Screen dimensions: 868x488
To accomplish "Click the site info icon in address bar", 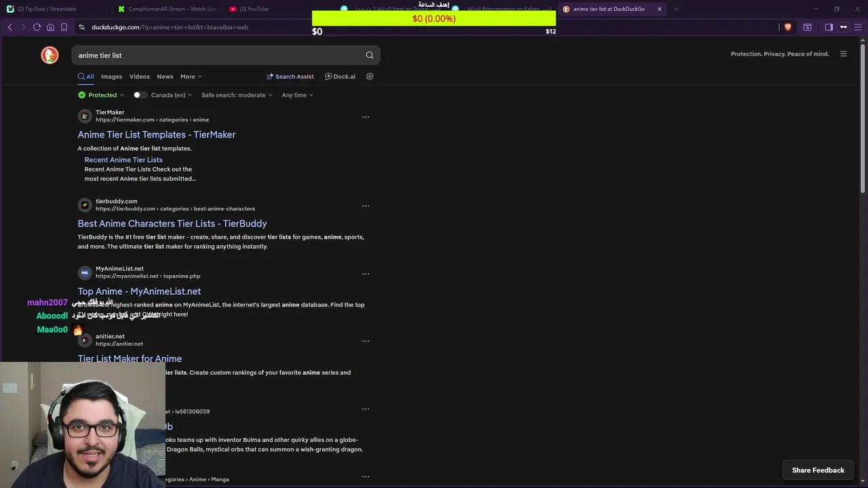I will (81, 27).
